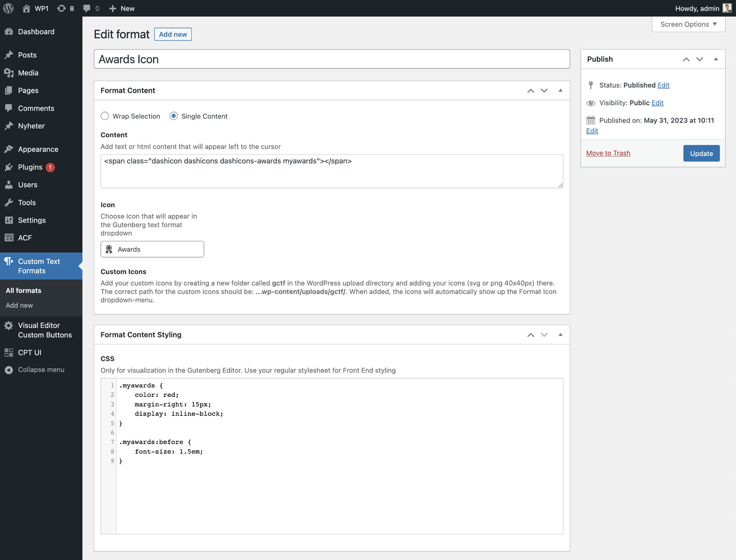
Task: Open the comments bubble icon in admin bar
Action: coord(87,8)
